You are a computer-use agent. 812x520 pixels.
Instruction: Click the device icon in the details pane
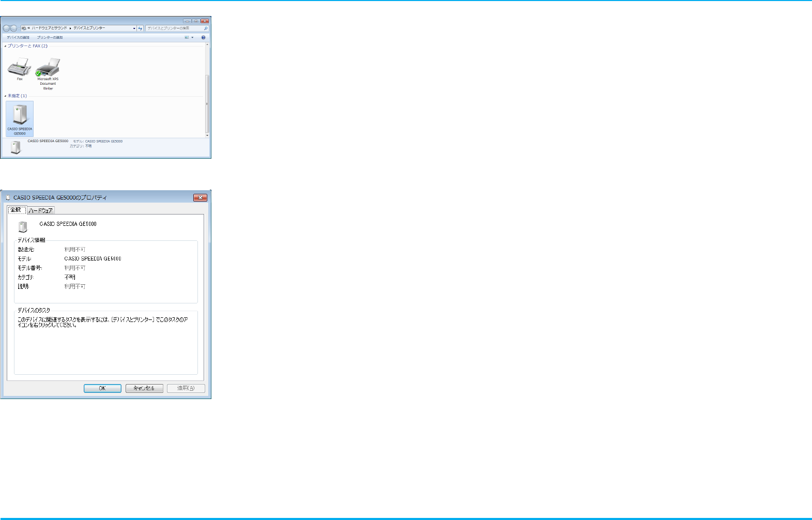pos(16,147)
